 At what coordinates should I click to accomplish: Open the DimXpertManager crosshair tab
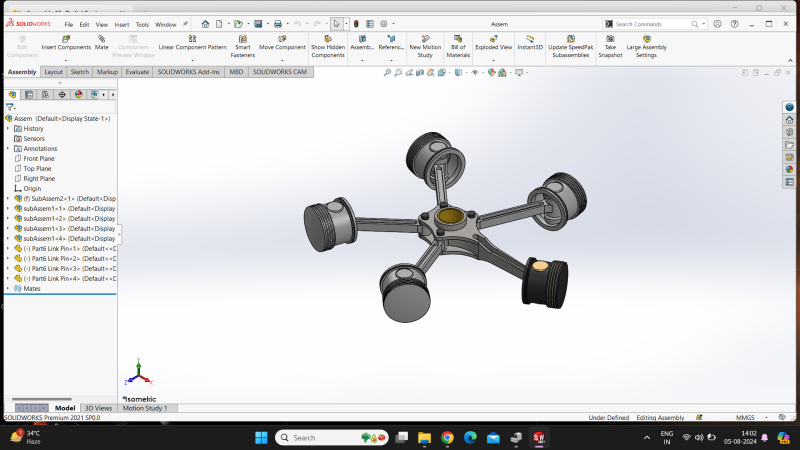(62, 94)
